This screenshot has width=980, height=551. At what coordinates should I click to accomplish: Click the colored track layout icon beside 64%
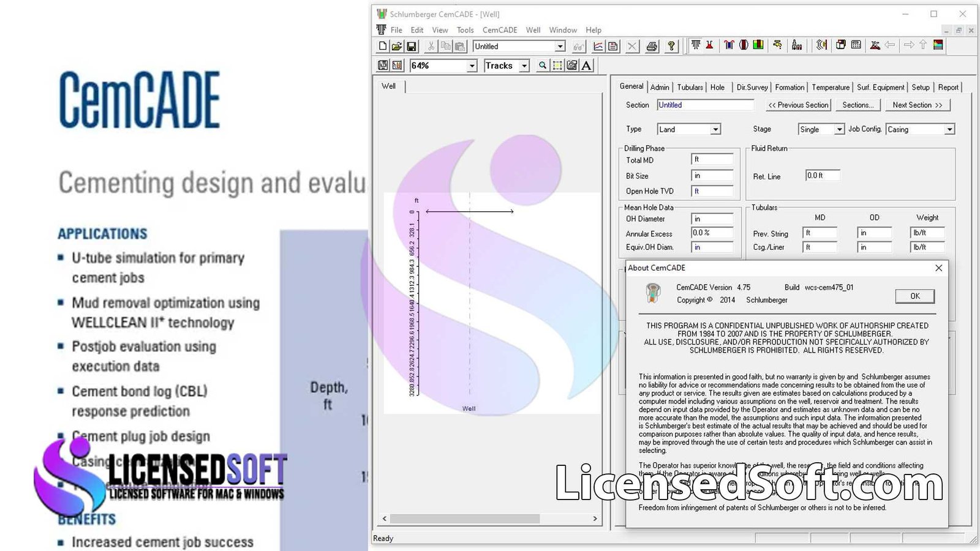coord(397,66)
